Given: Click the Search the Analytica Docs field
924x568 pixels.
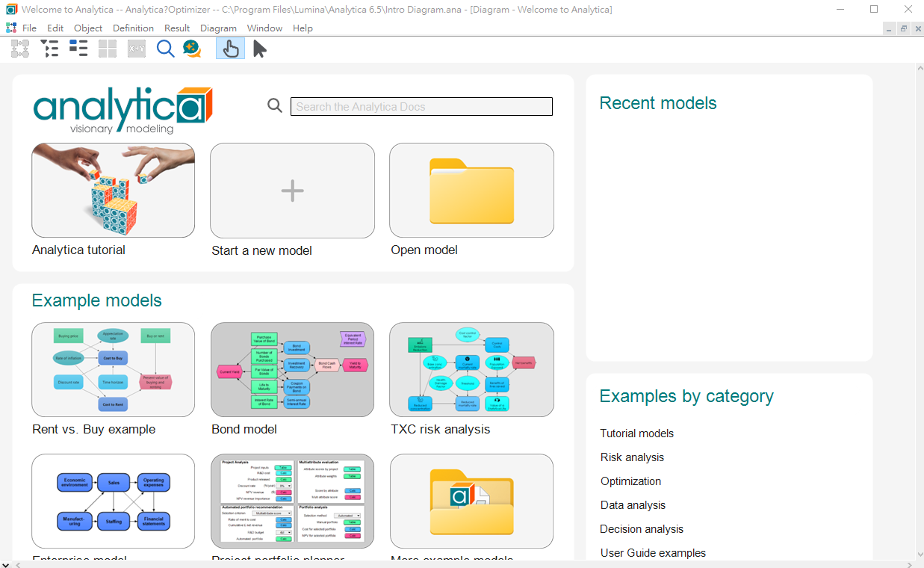Looking at the screenshot, I should (421, 107).
